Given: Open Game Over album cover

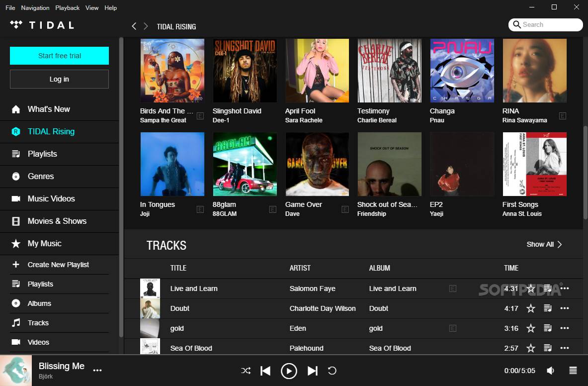Looking at the screenshot, I should (x=317, y=164).
